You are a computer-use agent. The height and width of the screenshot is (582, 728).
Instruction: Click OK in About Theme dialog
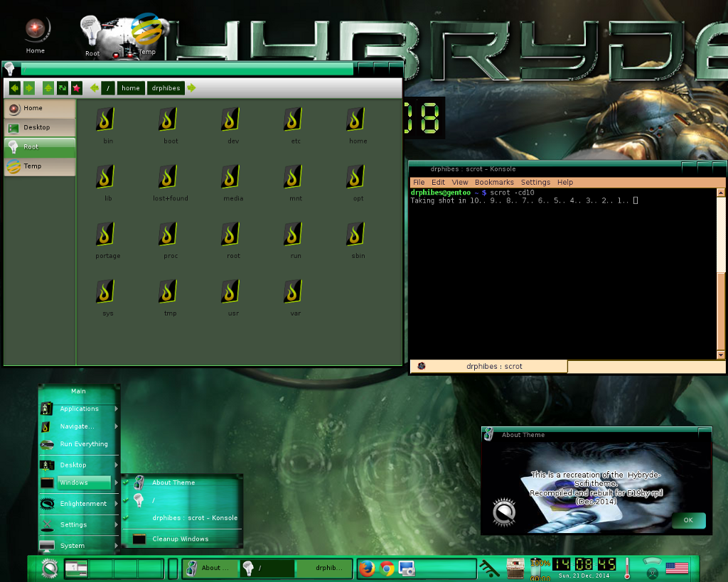688,520
